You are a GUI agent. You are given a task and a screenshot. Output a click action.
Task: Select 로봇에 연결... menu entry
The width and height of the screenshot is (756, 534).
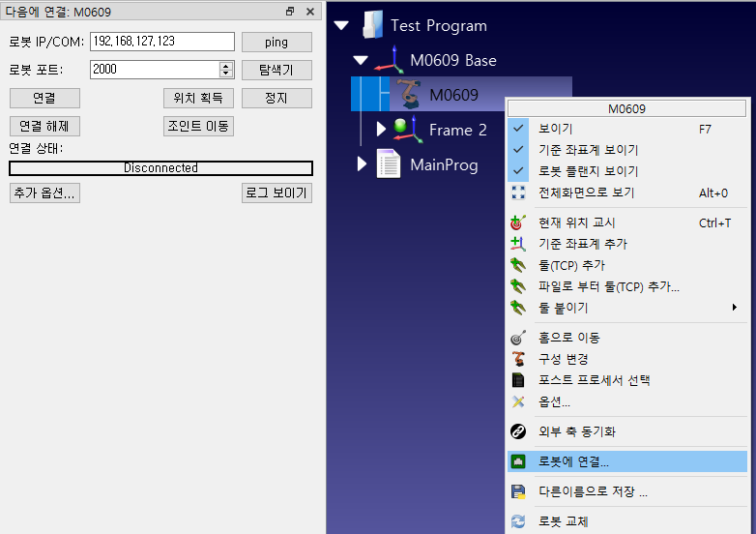pyautogui.click(x=573, y=462)
